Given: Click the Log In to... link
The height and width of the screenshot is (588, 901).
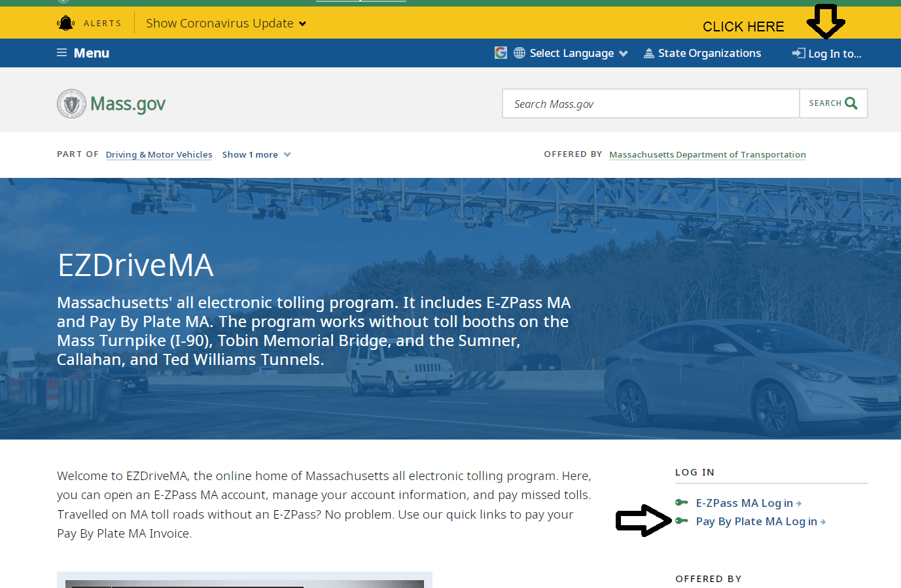Looking at the screenshot, I should [x=827, y=54].
